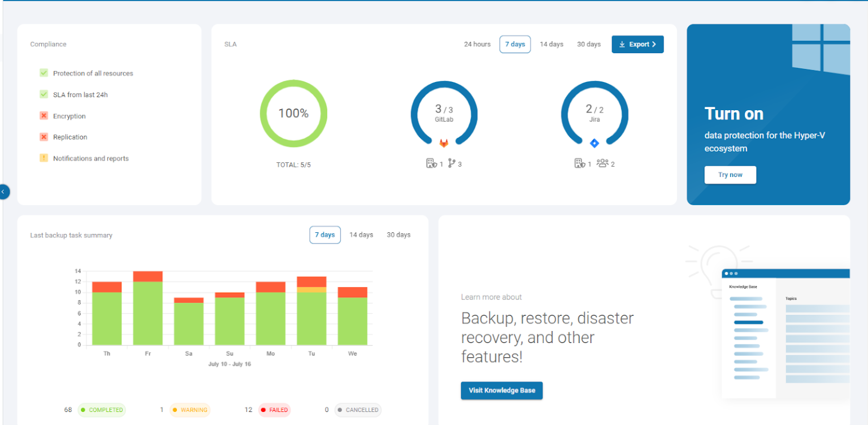Image resolution: width=868 pixels, height=425 pixels.
Task: Click the 100% green progress ring
Action: [x=293, y=114]
